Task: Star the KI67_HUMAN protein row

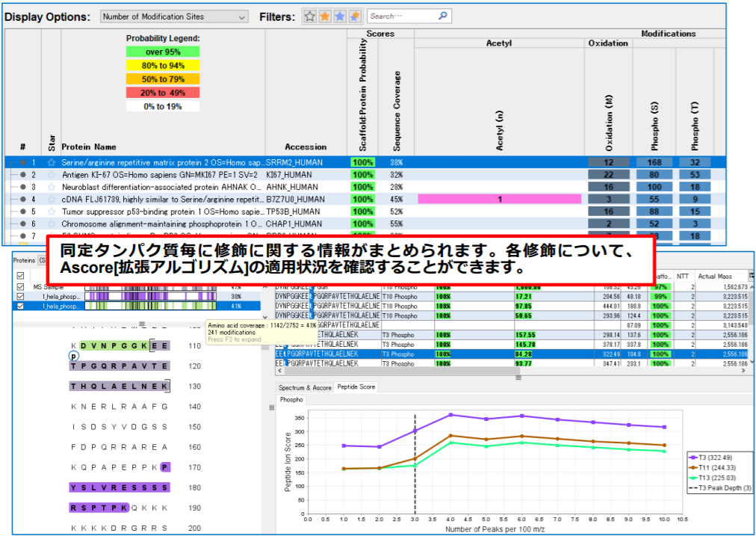Action: [51, 175]
